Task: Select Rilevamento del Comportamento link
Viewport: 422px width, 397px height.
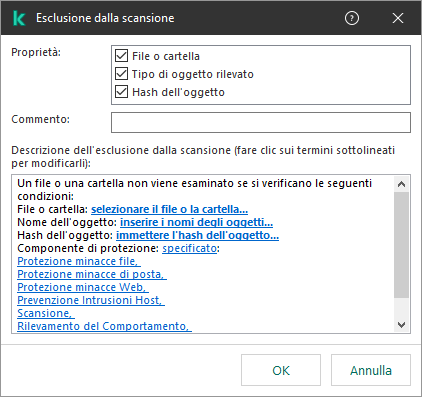Action: tap(104, 326)
